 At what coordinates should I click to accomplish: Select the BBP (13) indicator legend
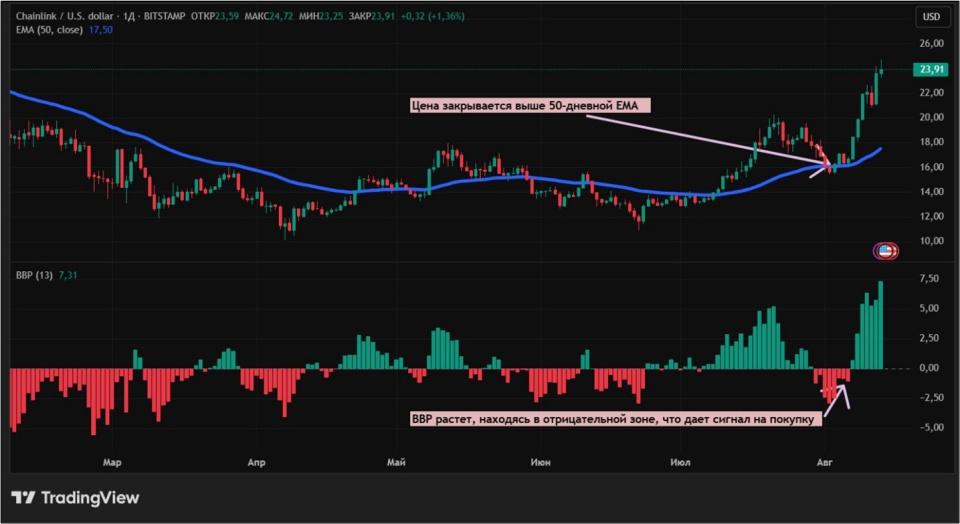tap(34, 275)
